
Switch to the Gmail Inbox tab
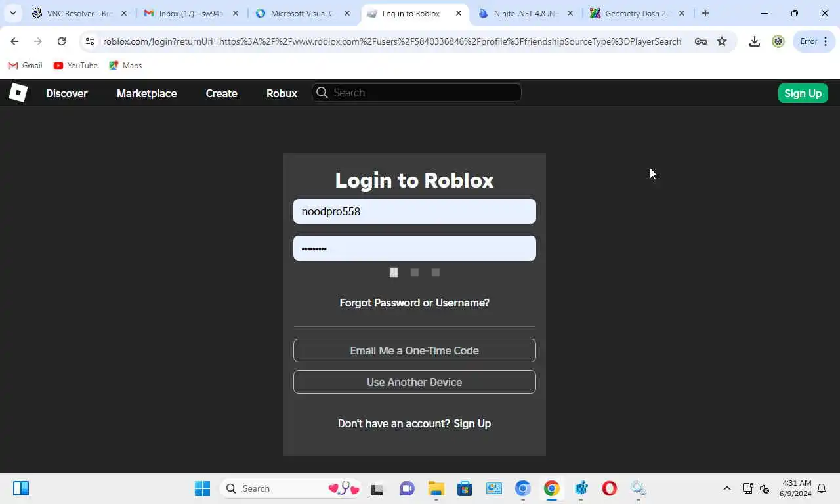[x=190, y=13]
